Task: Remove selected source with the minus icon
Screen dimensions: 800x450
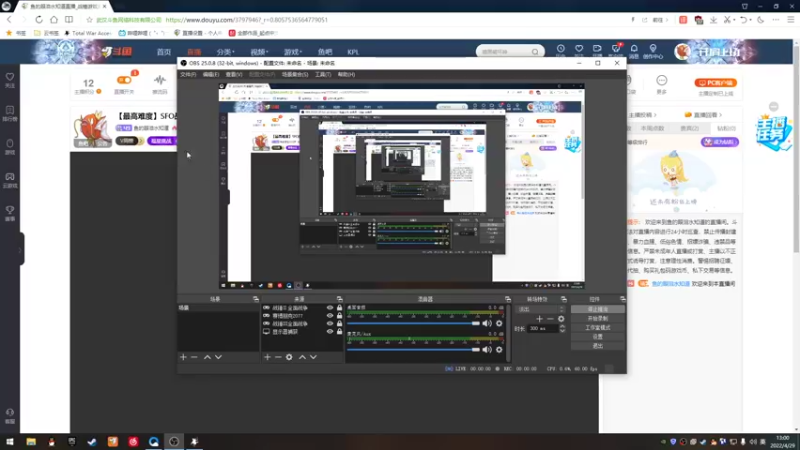Action: pyautogui.click(x=278, y=357)
